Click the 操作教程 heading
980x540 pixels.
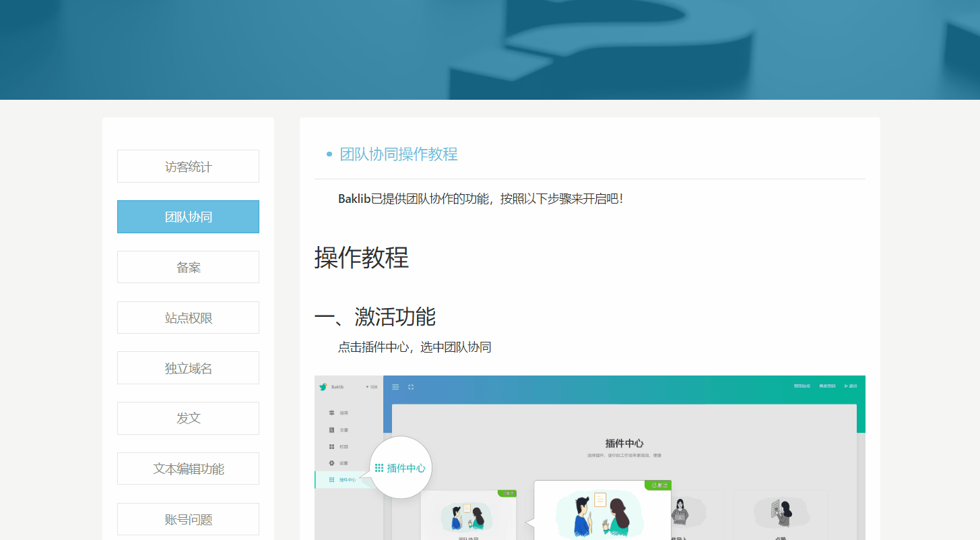pyautogui.click(x=362, y=258)
